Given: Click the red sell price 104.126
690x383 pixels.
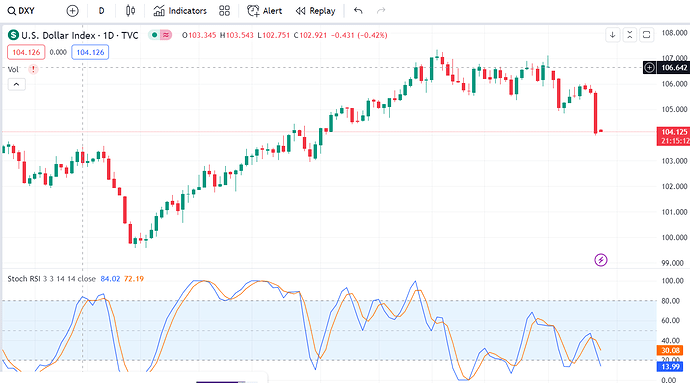Looking at the screenshot, I should (x=26, y=52).
